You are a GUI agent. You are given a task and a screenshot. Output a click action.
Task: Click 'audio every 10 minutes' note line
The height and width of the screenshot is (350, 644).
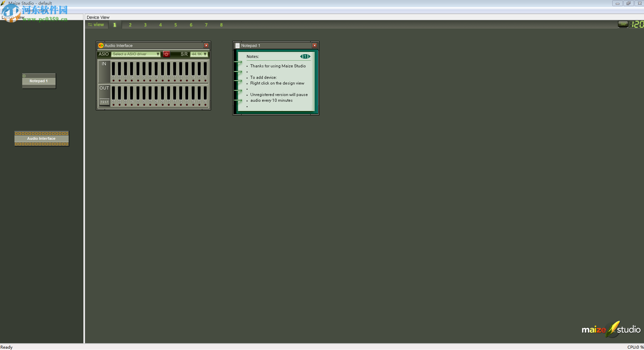[x=272, y=100]
